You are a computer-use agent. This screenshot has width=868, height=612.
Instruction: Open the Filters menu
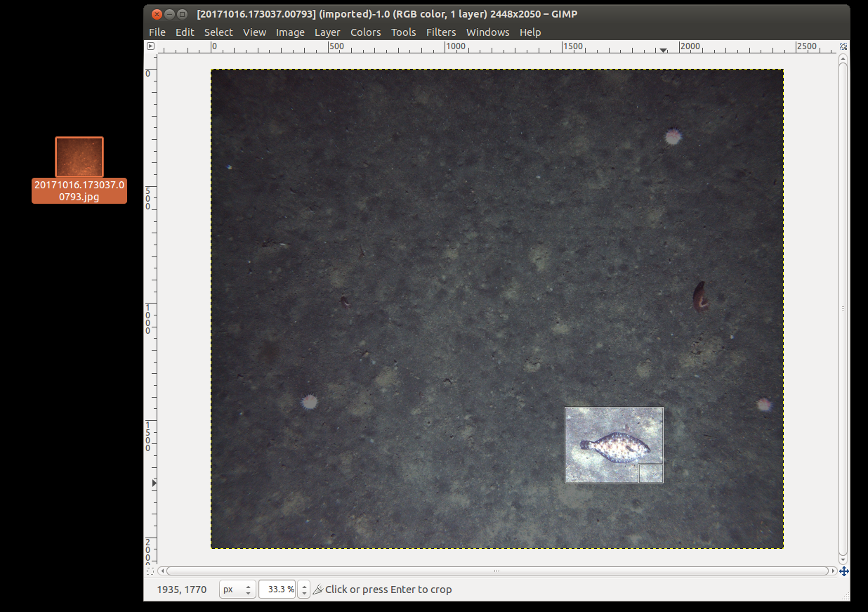[x=441, y=32]
